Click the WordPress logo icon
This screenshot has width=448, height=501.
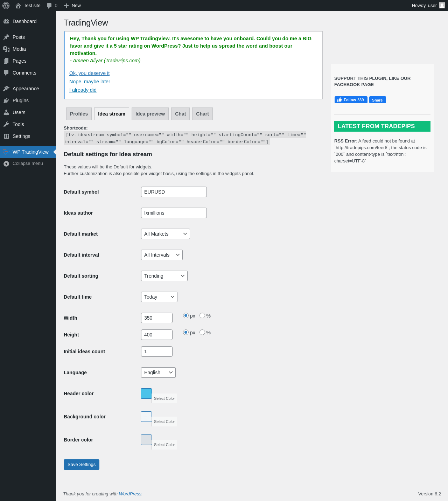(6, 6)
